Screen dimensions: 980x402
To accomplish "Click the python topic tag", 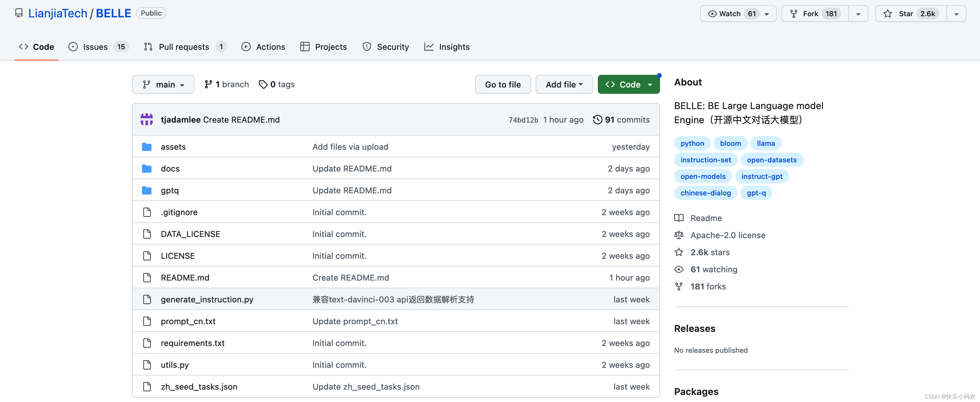I will (692, 144).
